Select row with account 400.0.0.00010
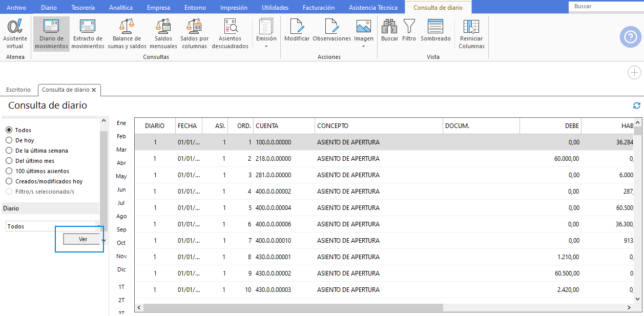 pos(384,241)
